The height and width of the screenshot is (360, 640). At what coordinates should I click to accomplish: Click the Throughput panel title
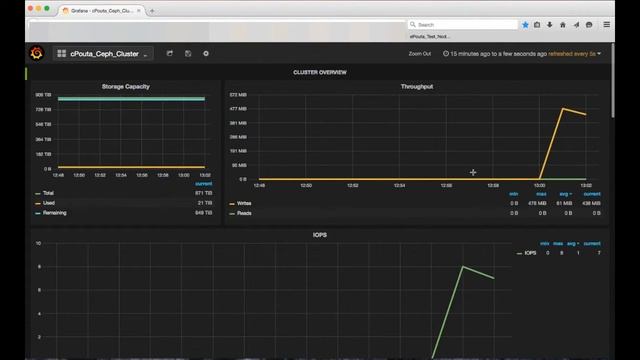point(417,87)
